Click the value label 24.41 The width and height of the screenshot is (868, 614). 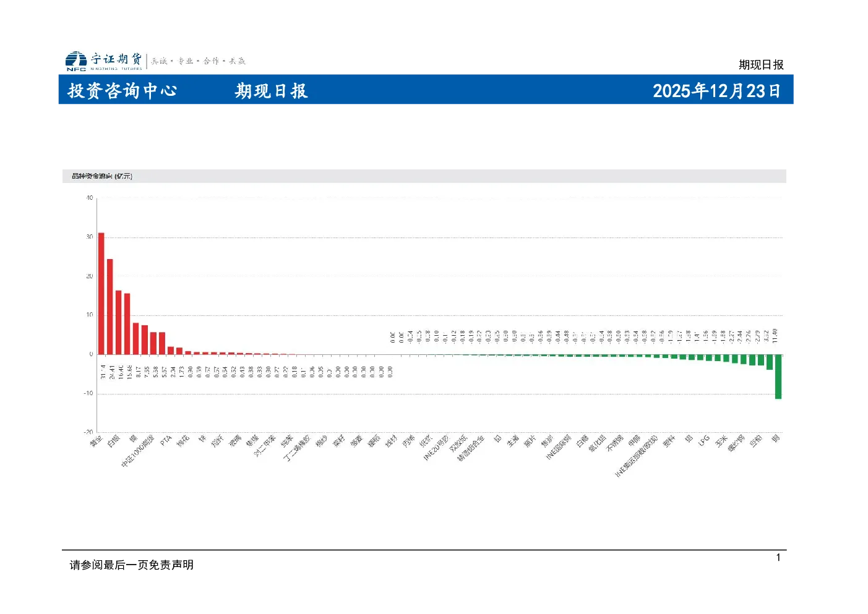112,372
